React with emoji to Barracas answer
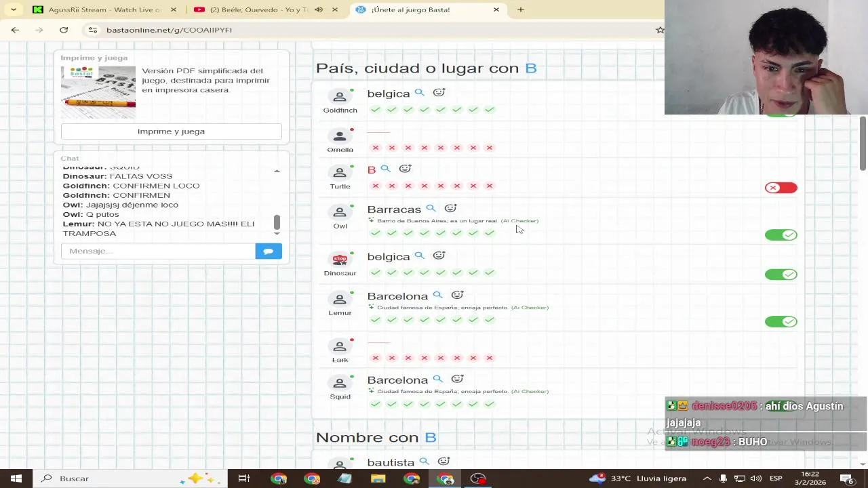 point(450,209)
